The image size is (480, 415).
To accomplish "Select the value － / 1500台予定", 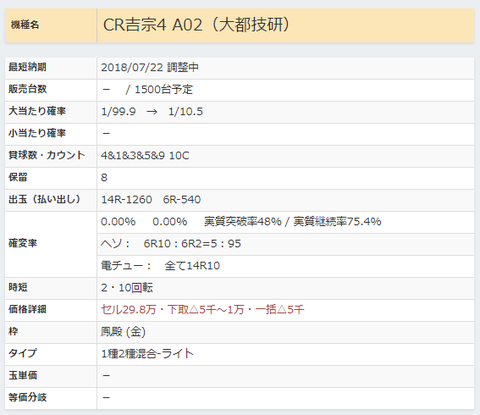I will coord(147,89).
